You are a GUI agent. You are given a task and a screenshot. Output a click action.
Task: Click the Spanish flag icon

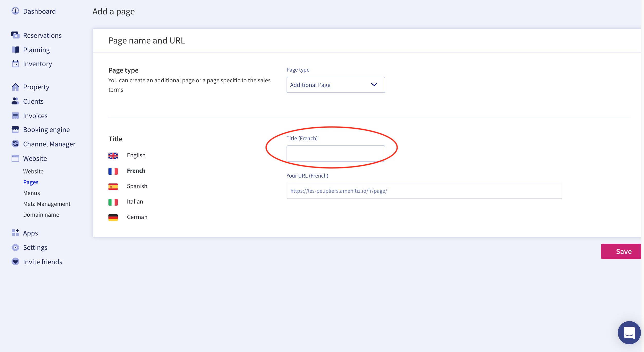pos(113,187)
